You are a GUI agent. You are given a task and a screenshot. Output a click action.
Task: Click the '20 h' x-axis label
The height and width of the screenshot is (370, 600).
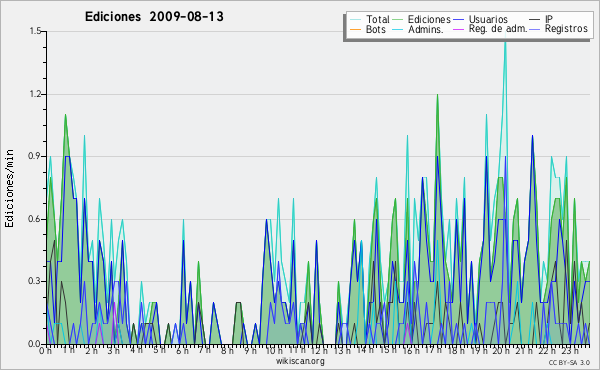coord(501,351)
